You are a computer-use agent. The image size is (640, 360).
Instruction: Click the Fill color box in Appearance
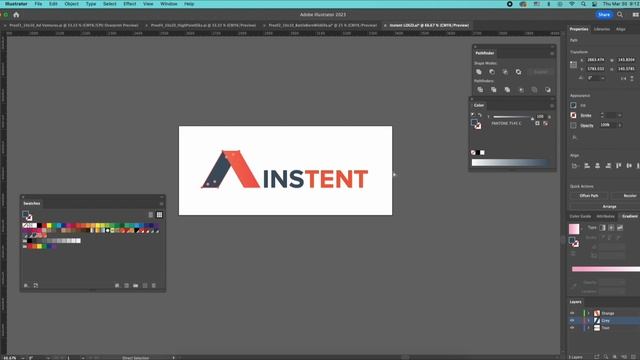tap(573, 105)
